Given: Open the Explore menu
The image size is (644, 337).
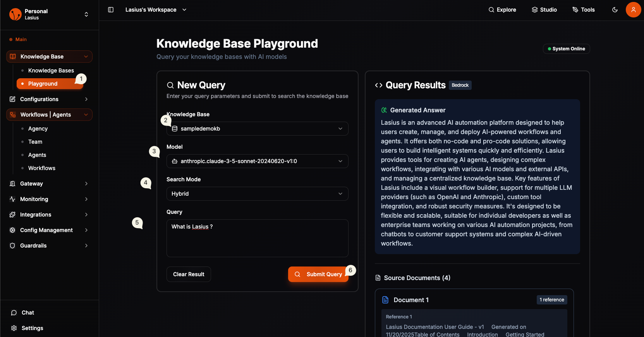Looking at the screenshot, I should 502,10.
